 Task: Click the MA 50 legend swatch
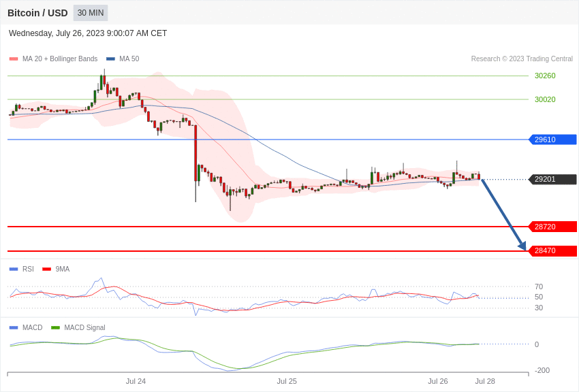tap(110, 59)
